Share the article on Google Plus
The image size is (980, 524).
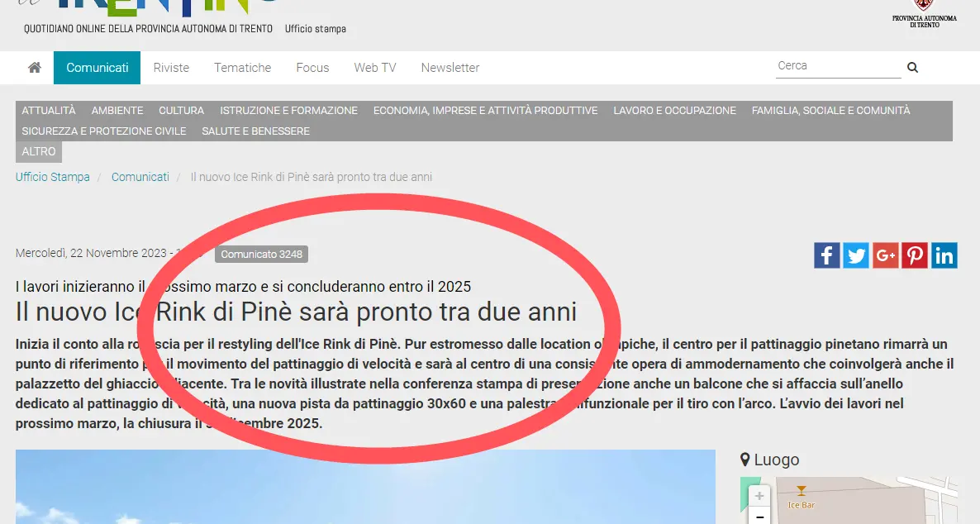pyautogui.click(x=886, y=255)
